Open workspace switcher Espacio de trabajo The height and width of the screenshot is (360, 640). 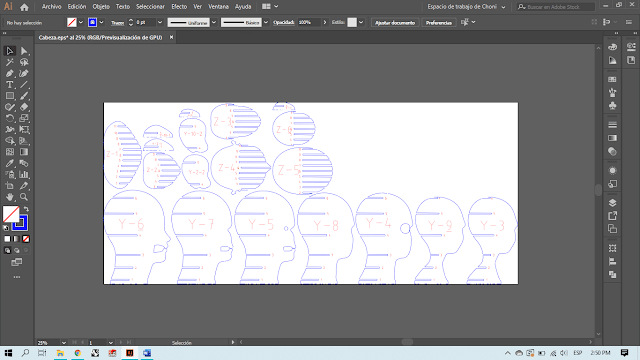point(467,7)
